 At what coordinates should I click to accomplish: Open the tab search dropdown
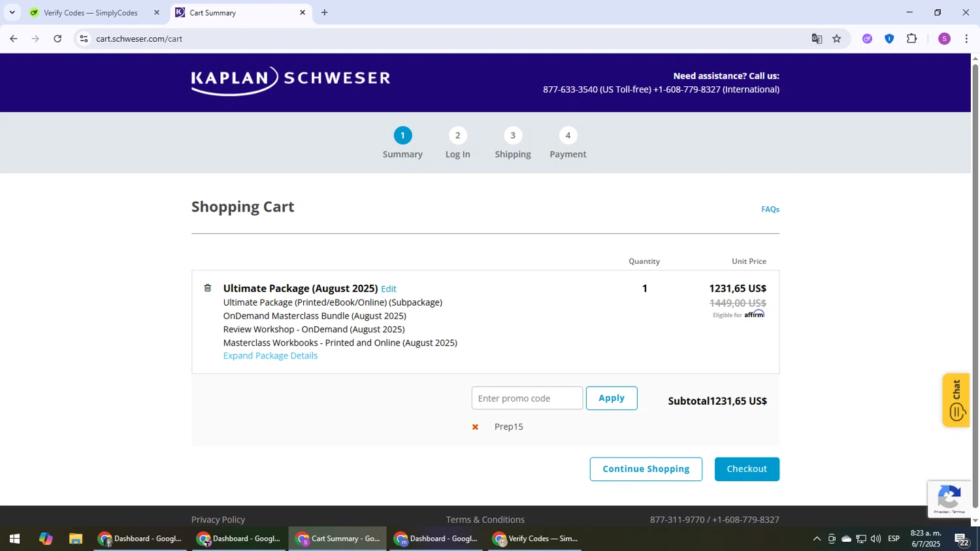[12, 12]
